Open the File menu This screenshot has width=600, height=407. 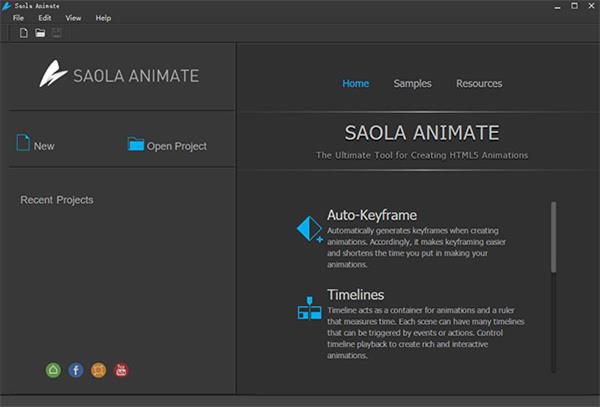18,18
